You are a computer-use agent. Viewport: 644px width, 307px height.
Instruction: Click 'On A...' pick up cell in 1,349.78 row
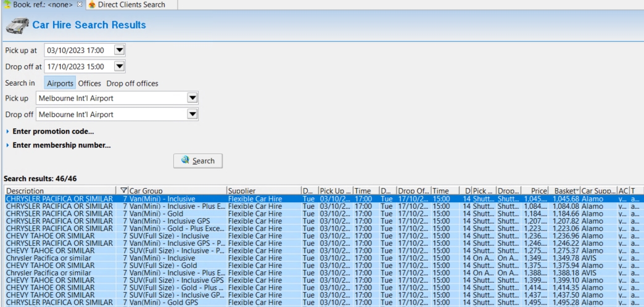coord(484,258)
